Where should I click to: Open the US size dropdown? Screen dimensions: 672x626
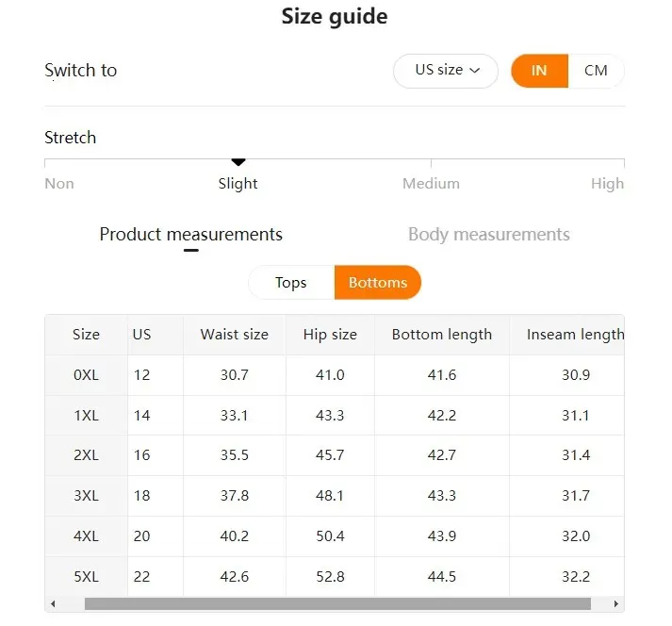(x=446, y=71)
